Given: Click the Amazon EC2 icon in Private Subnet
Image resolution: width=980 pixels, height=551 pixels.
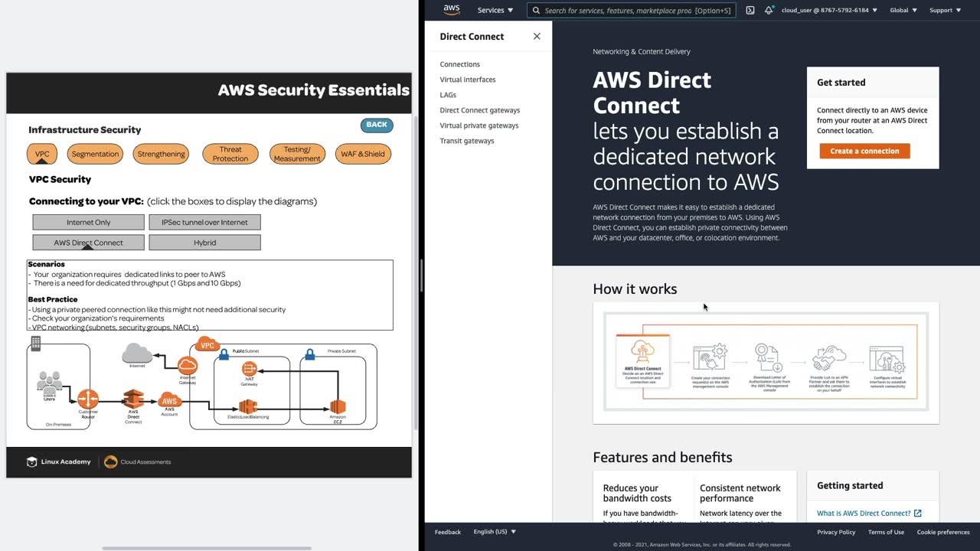Looking at the screenshot, I should [338, 406].
